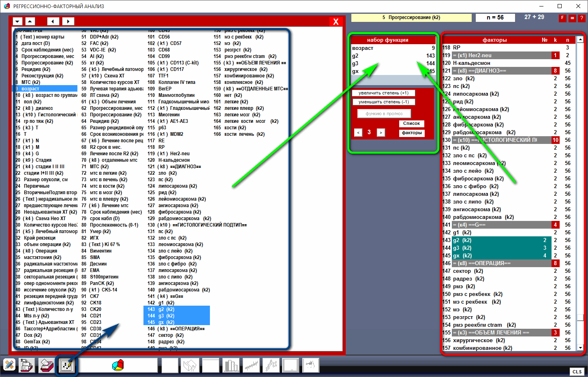Open the documents stack icon in bottom toolbar
Image resolution: width=588 pixels, height=377 pixels.
tap(27, 365)
